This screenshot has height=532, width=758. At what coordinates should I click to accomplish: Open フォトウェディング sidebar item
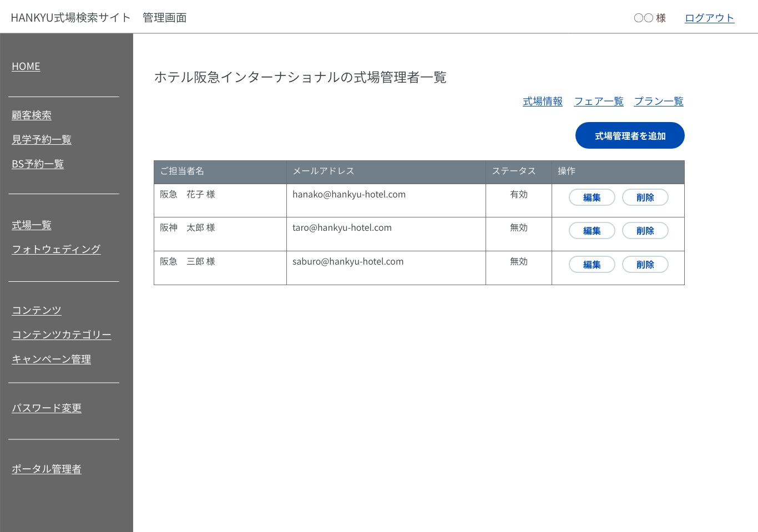(x=56, y=250)
